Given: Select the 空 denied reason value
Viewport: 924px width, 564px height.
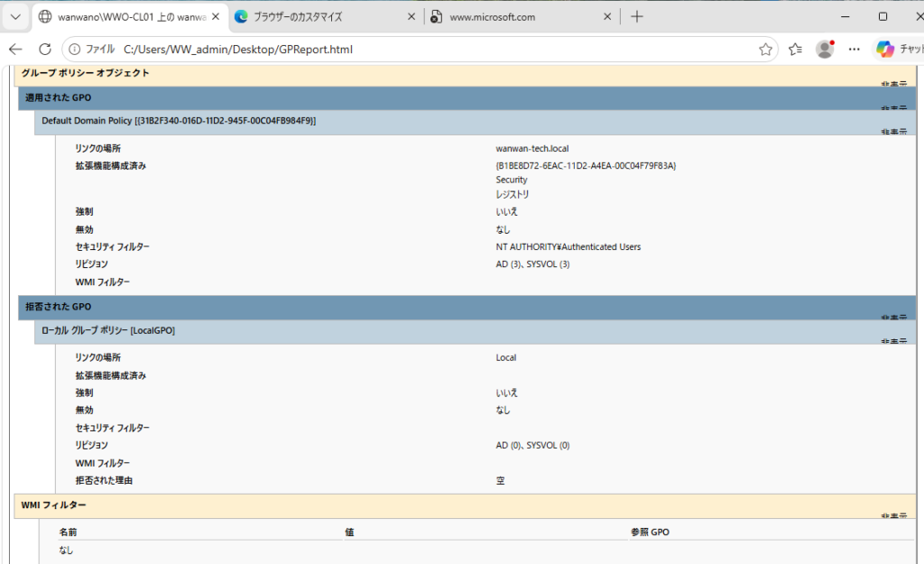Looking at the screenshot, I should (x=500, y=481).
